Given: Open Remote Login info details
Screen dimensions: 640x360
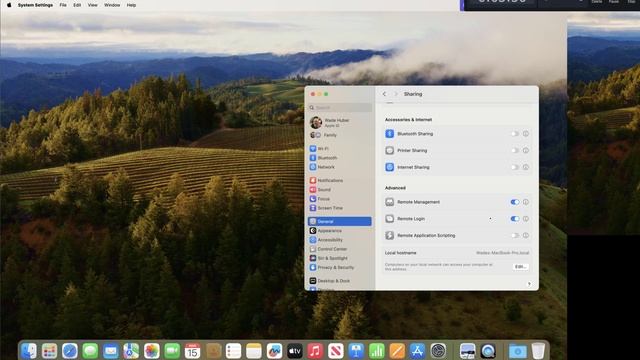Looking at the screenshot, I should (x=526, y=218).
